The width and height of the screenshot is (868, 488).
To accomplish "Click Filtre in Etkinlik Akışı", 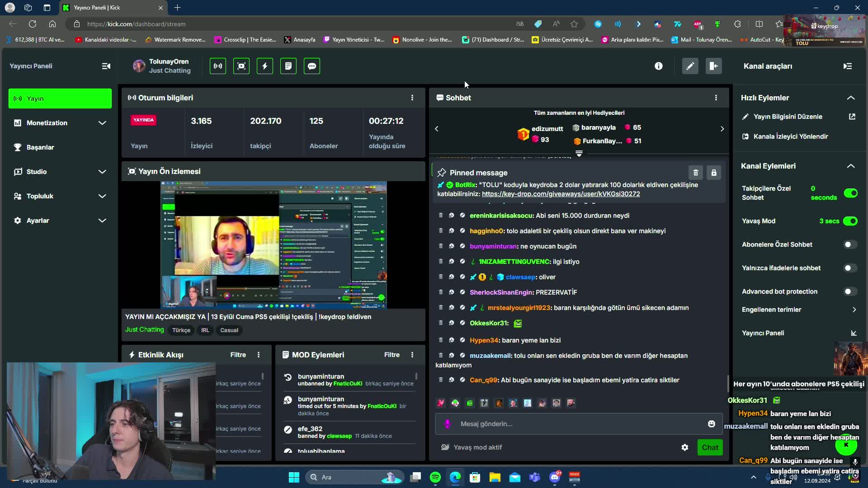I will click(x=238, y=355).
